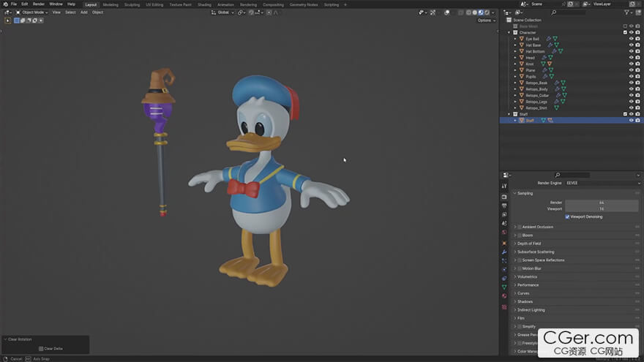Uncheck Viewport Denoising checkbox
Image resolution: width=644 pixels, height=362 pixels.
[567, 217]
